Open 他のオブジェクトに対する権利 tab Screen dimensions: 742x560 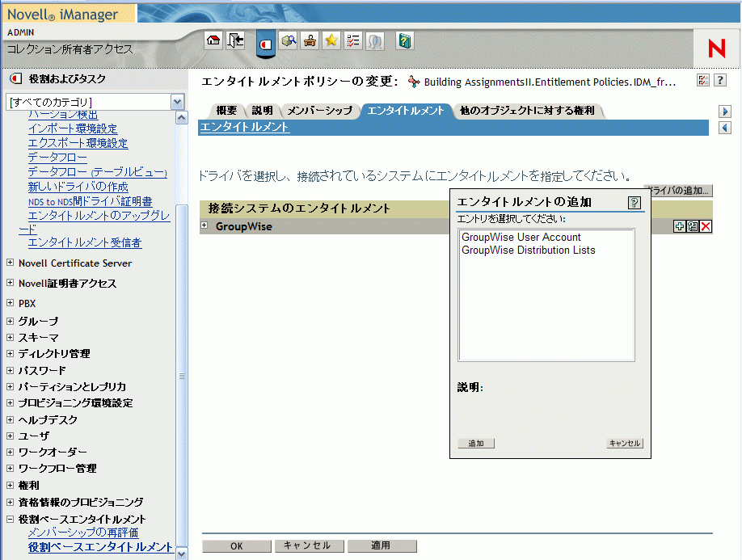(x=527, y=110)
